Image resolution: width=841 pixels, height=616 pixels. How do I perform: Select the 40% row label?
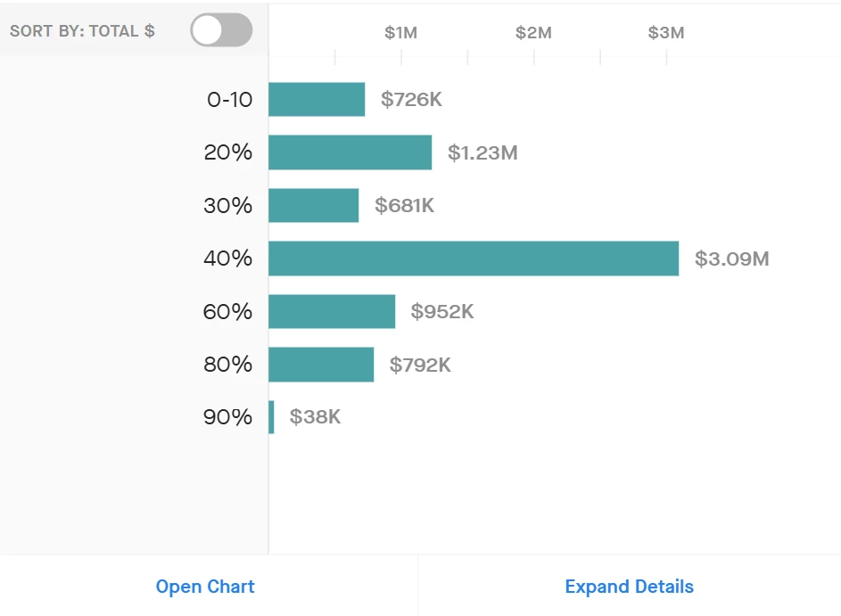coord(228,259)
